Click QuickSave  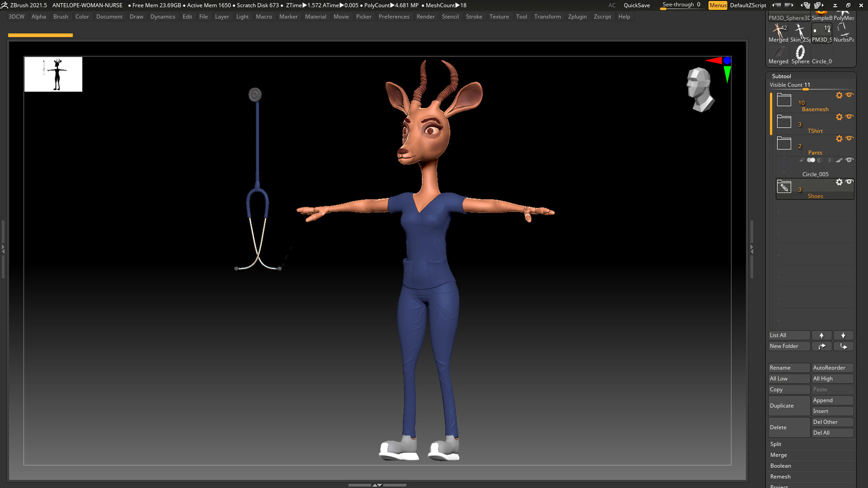click(x=637, y=5)
